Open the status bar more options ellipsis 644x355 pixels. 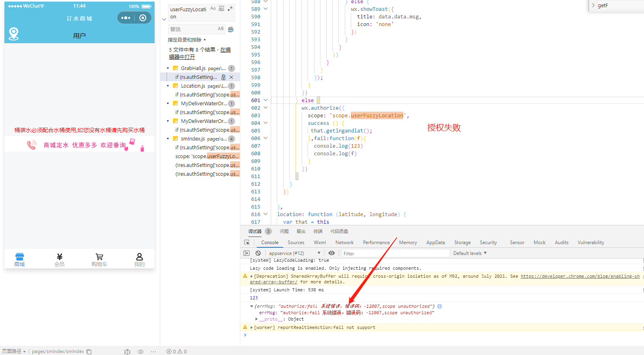(153, 352)
